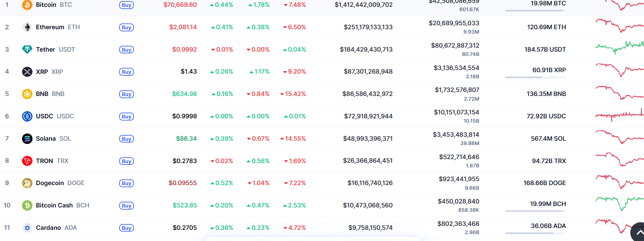
Task: Click the USDC logo icon
Action: pos(27,116)
